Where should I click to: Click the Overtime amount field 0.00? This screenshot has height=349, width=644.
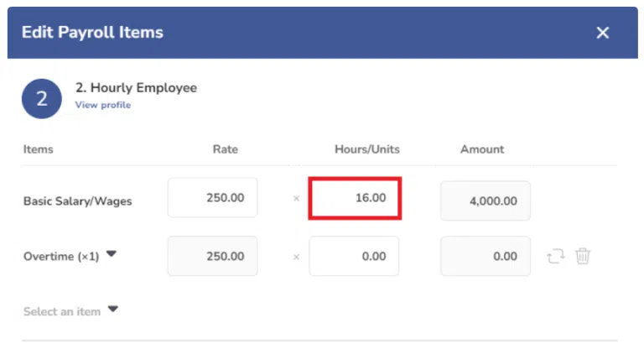pyautogui.click(x=486, y=256)
